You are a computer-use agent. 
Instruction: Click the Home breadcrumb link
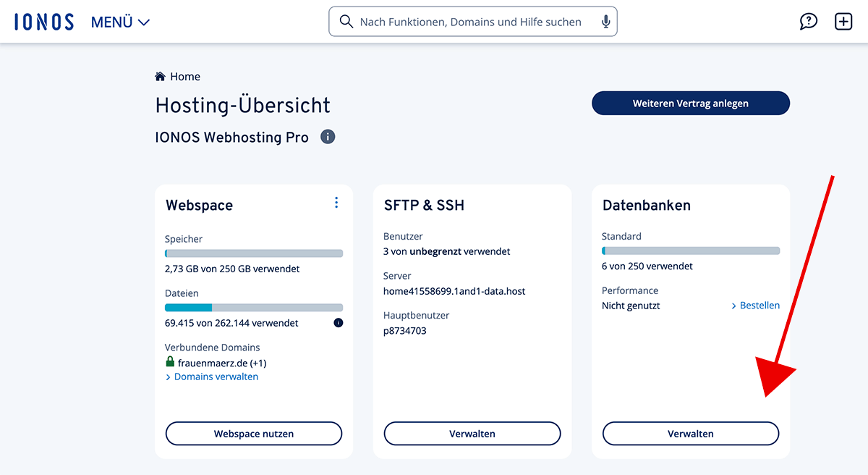(185, 77)
